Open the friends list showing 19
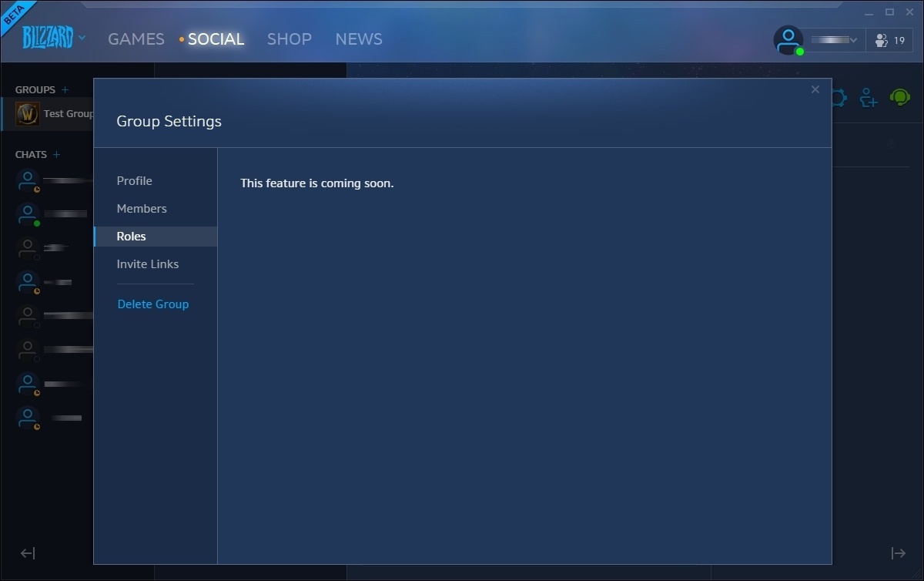 [890, 40]
